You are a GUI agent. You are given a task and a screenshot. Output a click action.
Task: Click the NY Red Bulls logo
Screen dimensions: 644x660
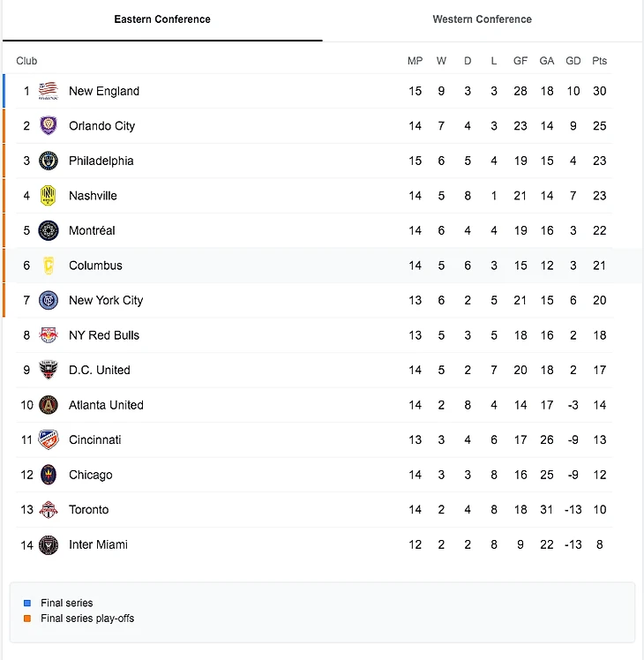tap(49, 335)
